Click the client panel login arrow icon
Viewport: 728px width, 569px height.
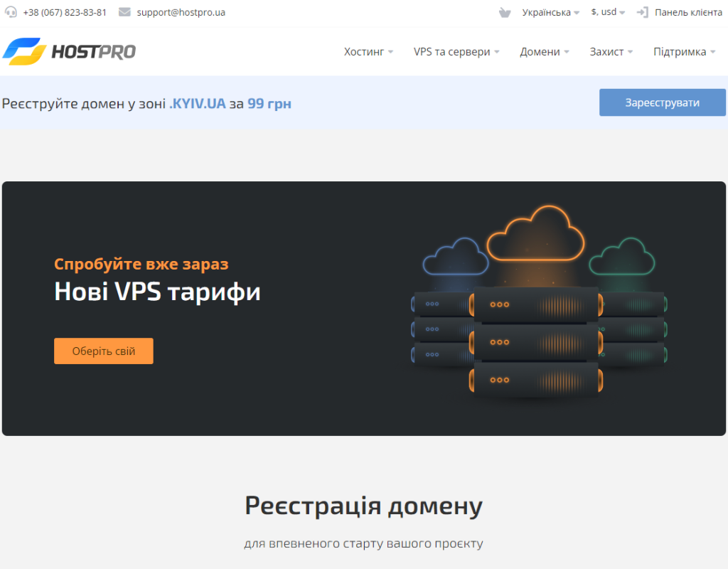642,12
